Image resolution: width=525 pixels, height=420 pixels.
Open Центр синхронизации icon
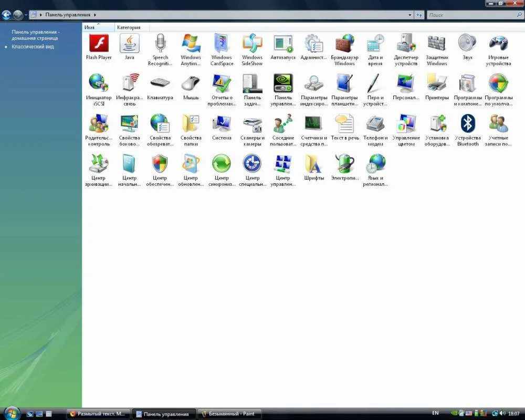point(222,170)
